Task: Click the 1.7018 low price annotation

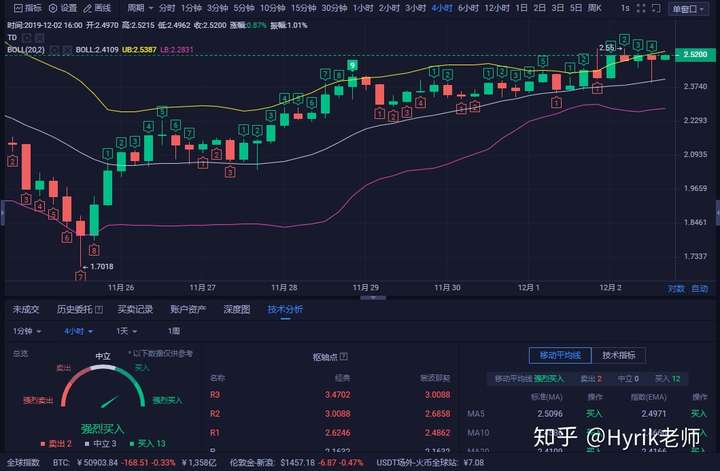Action: coord(101,266)
